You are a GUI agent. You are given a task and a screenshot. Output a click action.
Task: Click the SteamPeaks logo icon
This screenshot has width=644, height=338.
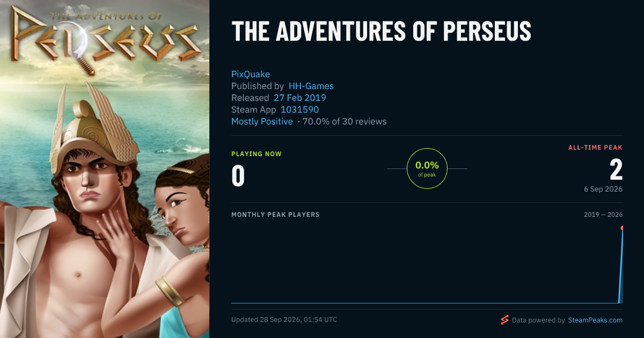pyautogui.click(x=504, y=320)
